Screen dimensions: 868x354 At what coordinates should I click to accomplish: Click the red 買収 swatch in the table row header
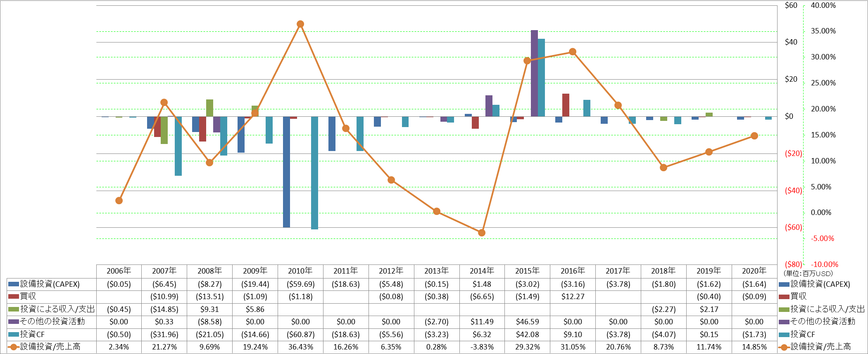click(13, 297)
